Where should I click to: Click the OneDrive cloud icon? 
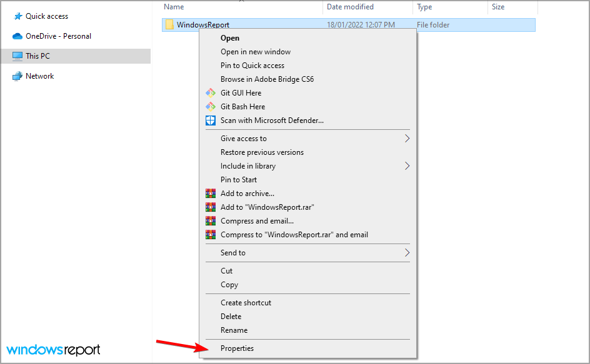click(x=17, y=36)
